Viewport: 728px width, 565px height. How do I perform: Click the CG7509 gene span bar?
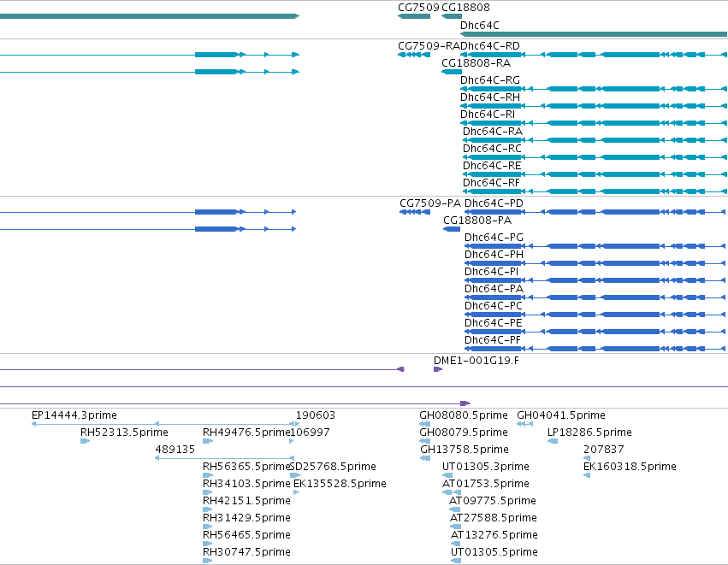(x=414, y=16)
